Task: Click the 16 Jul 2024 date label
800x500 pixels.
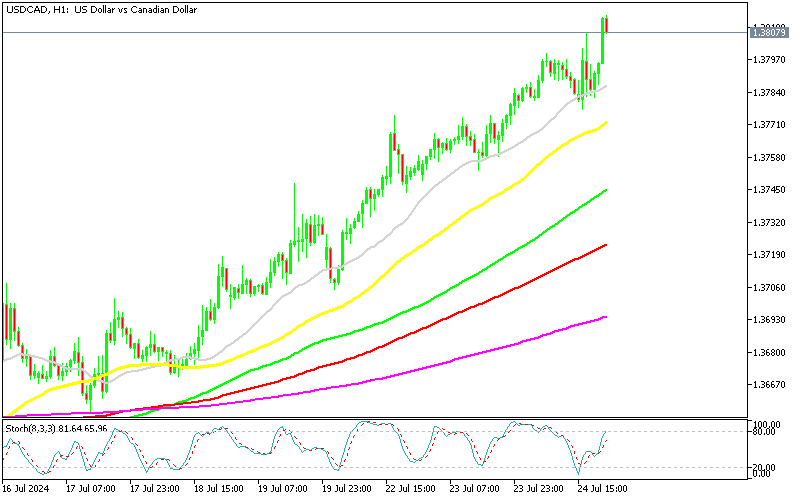Action: pyautogui.click(x=26, y=489)
